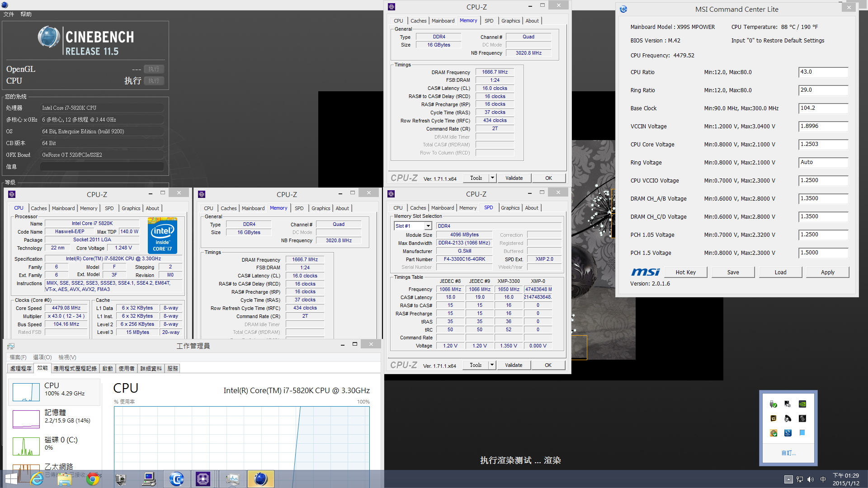
Task: Click Apply in MSI Command Center
Action: point(827,272)
